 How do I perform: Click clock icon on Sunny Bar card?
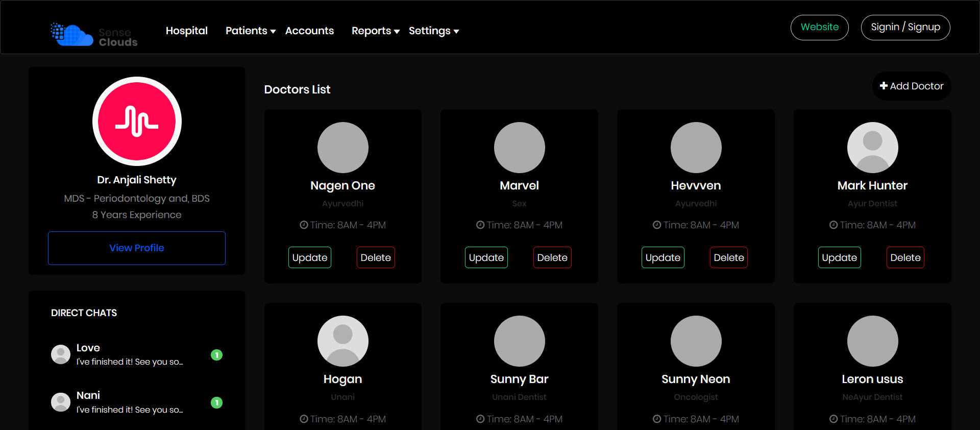480,419
